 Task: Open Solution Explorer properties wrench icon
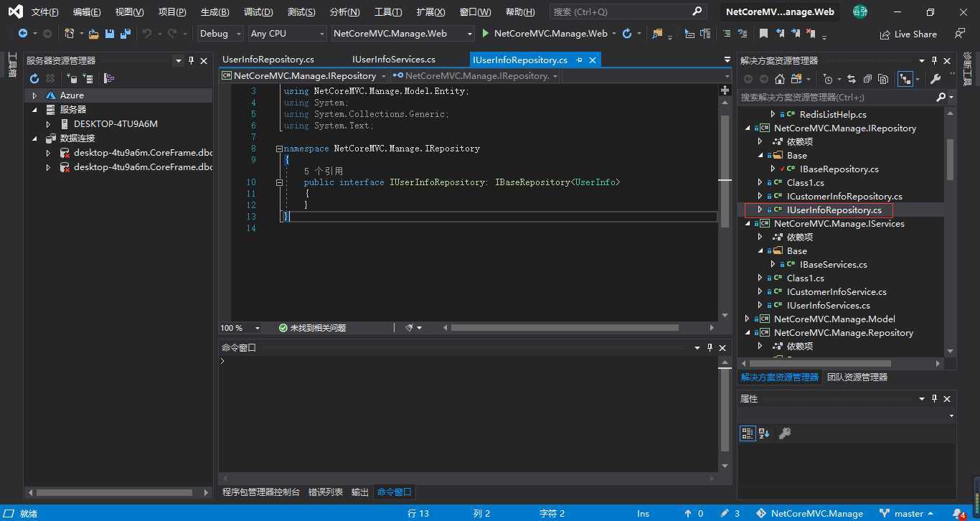coord(936,79)
